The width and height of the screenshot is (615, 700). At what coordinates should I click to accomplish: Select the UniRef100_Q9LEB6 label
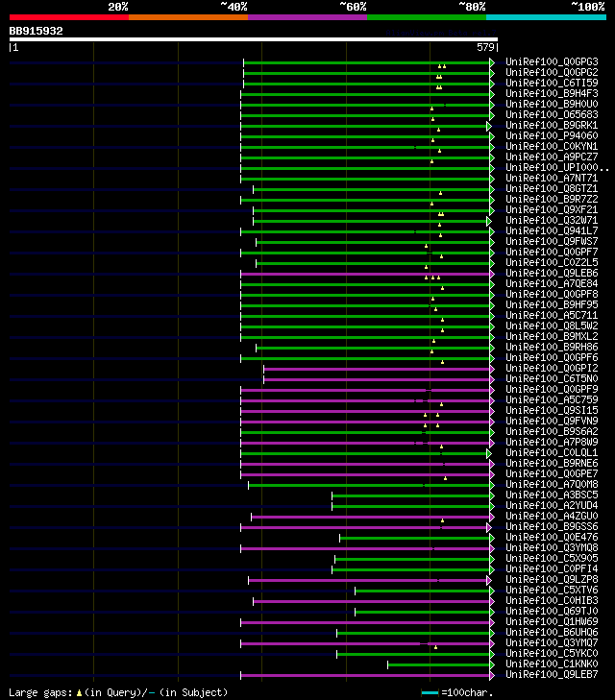552,274
